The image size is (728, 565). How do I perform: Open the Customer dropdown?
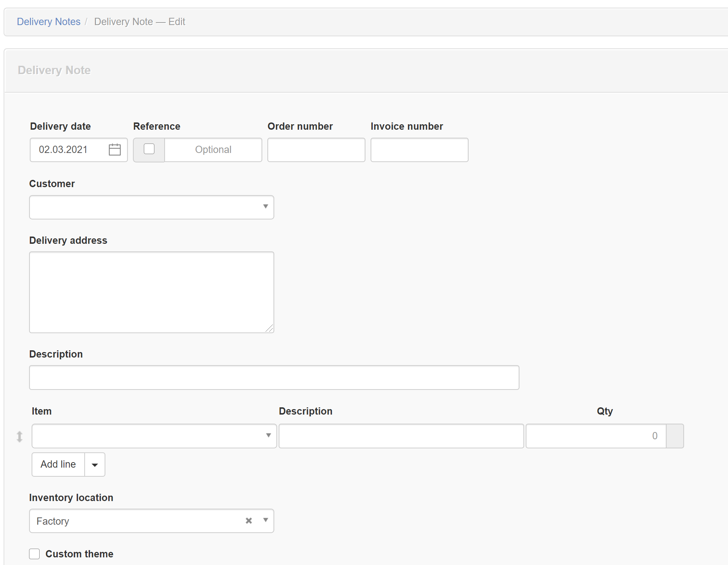(151, 207)
